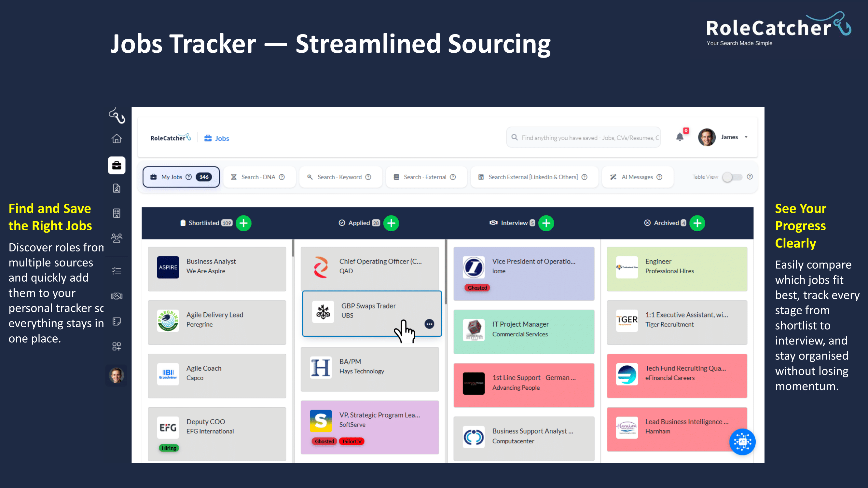
Task: Click help icon beside Search - External
Action: click(453, 177)
